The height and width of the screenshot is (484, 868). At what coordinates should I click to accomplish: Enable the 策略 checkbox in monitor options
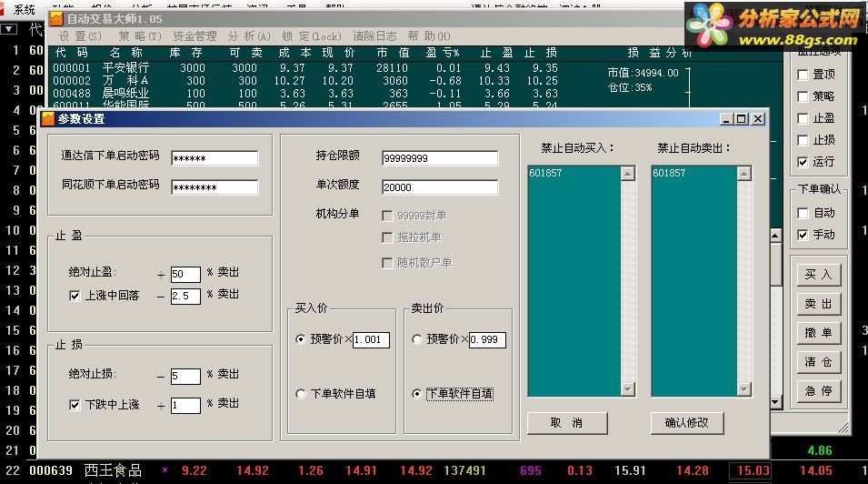[803, 96]
